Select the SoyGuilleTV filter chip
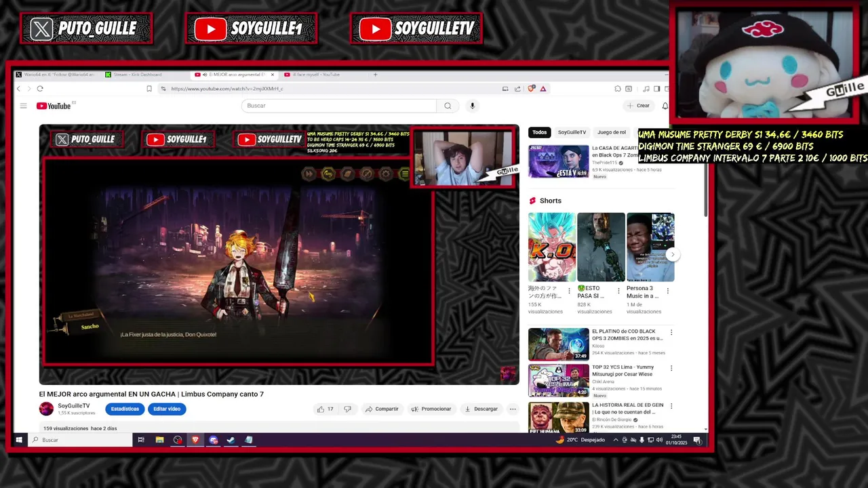Screen dimensions: 868x488 572,132
